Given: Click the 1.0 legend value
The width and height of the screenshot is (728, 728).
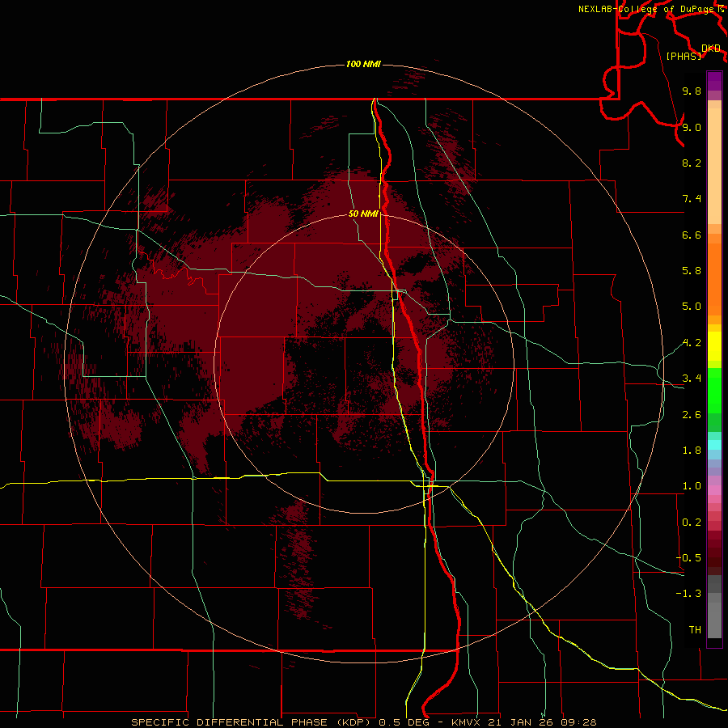Looking at the screenshot, I should pyautogui.click(x=692, y=486).
